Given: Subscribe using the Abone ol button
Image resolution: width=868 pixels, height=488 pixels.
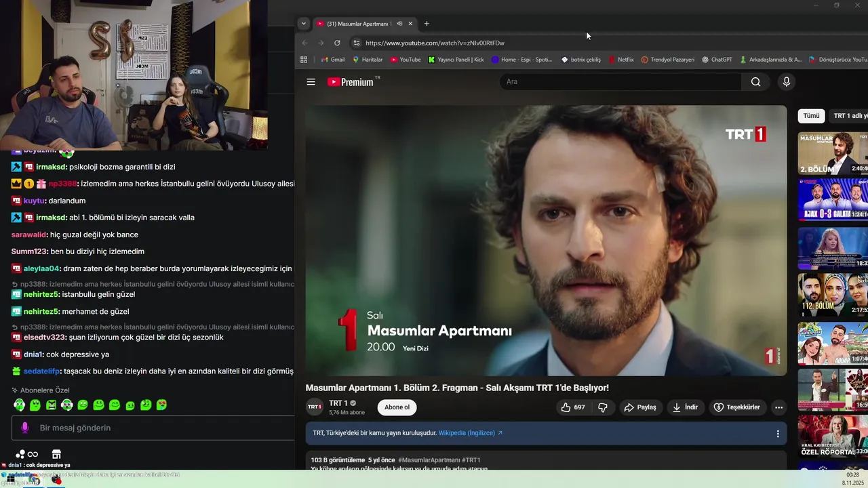Looking at the screenshot, I should pos(397,407).
